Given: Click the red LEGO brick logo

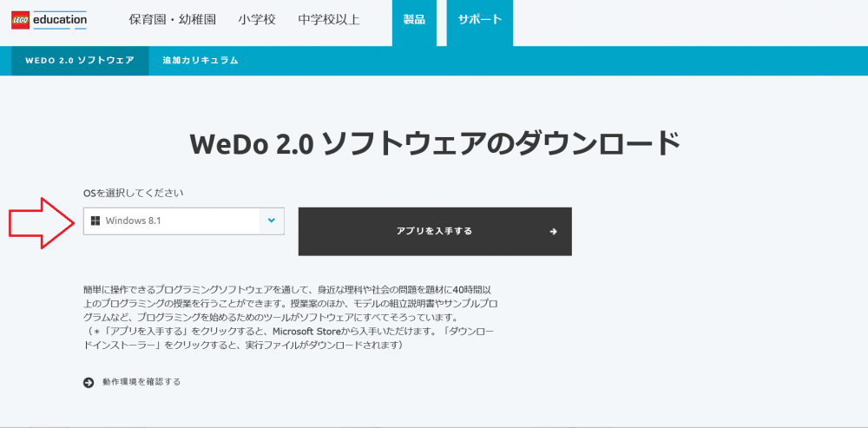Looking at the screenshot, I should pos(20,19).
